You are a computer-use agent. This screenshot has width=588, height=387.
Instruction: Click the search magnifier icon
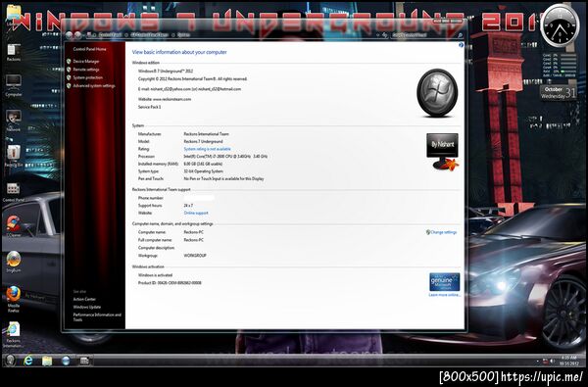460,35
